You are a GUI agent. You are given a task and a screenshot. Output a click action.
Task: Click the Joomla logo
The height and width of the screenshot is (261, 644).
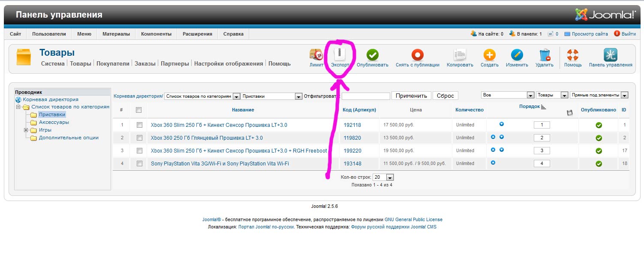[x=605, y=14]
